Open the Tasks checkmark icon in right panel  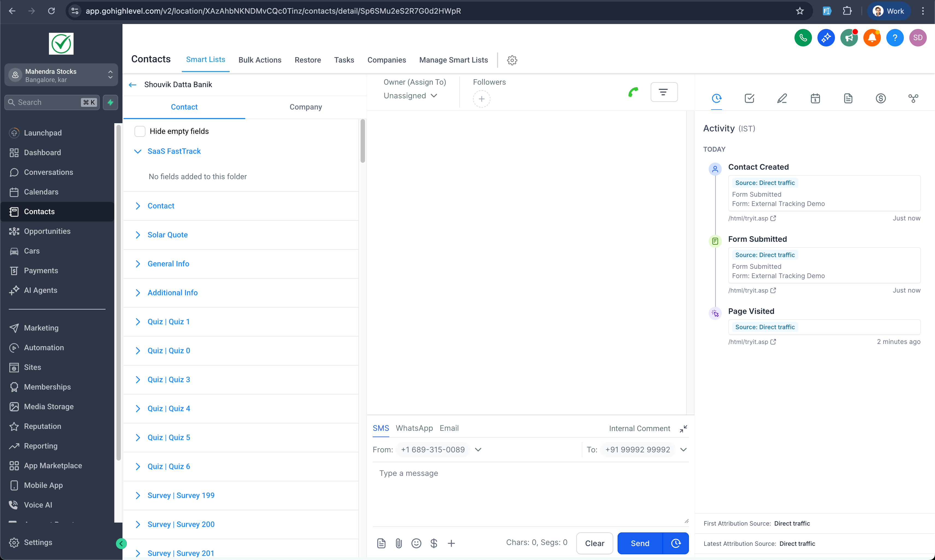[x=749, y=99]
